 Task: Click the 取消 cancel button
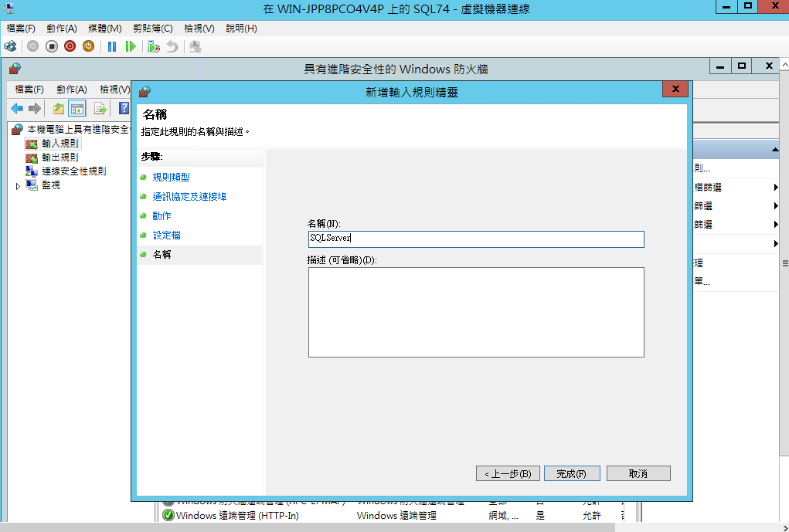[x=638, y=473]
